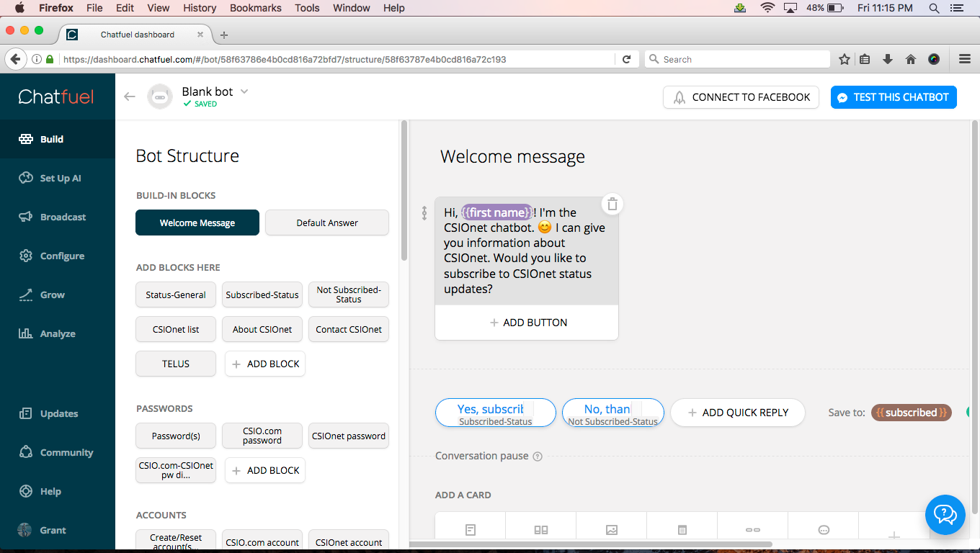
Task: Click the Chatfuel logo
Action: tap(56, 96)
